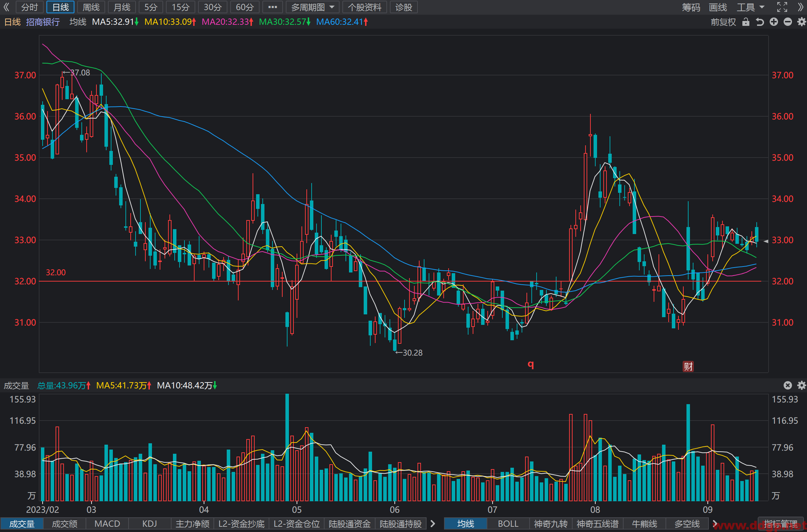Select 15分 minute period
This screenshot has height=532, width=807.
click(181, 7)
